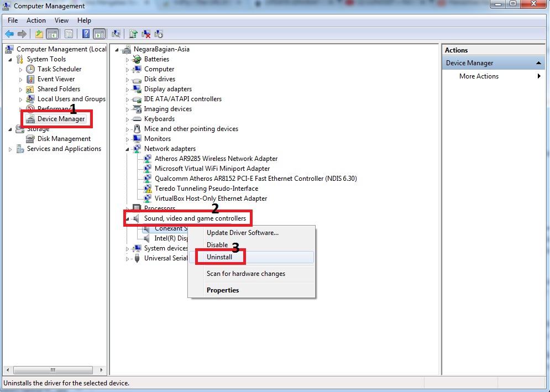Toggle the Show/Hide Console Tree icon
Screen dimensions: 550x392
click(x=52, y=34)
